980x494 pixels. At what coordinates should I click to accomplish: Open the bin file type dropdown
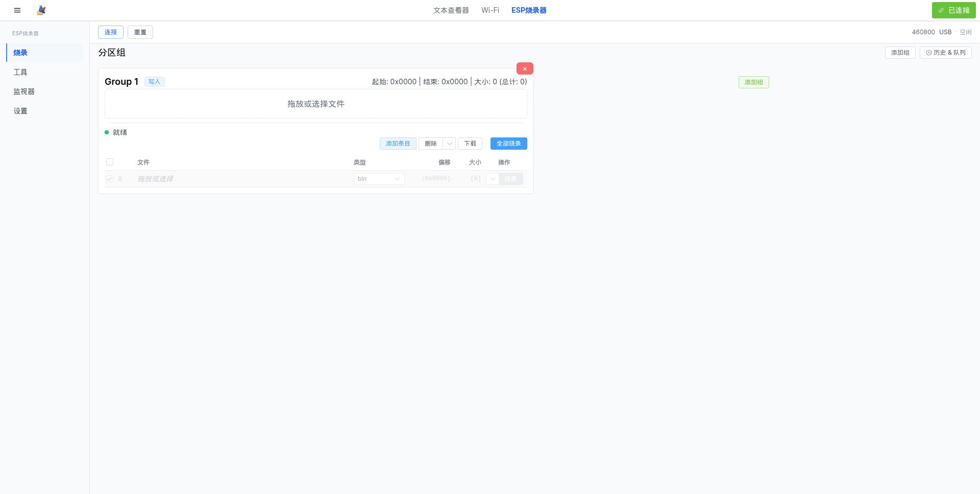379,179
